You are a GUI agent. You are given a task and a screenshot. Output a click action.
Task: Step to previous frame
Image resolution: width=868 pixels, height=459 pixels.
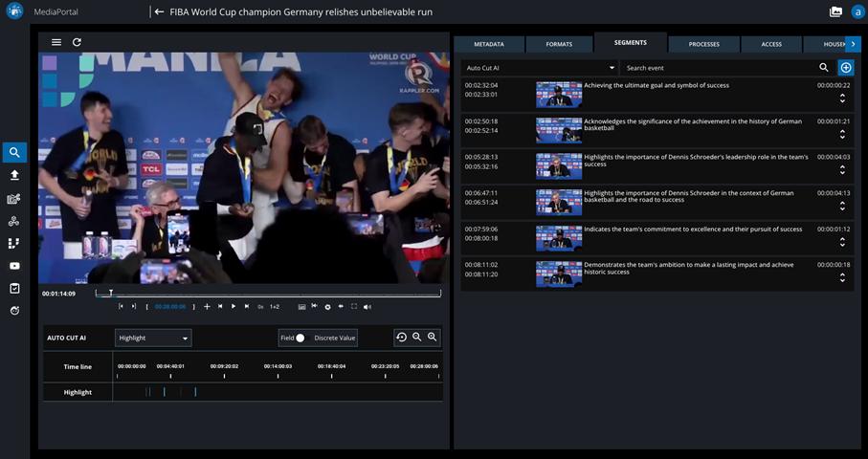pyautogui.click(x=220, y=306)
